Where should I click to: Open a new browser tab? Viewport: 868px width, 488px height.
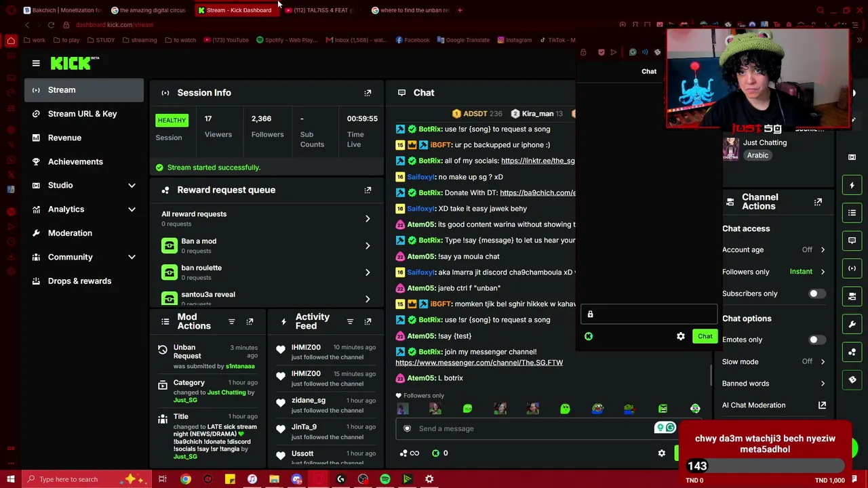[460, 10]
